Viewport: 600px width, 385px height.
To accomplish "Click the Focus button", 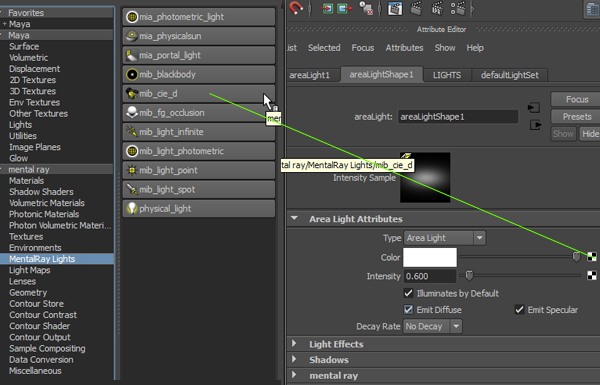I will click(x=577, y=100).
